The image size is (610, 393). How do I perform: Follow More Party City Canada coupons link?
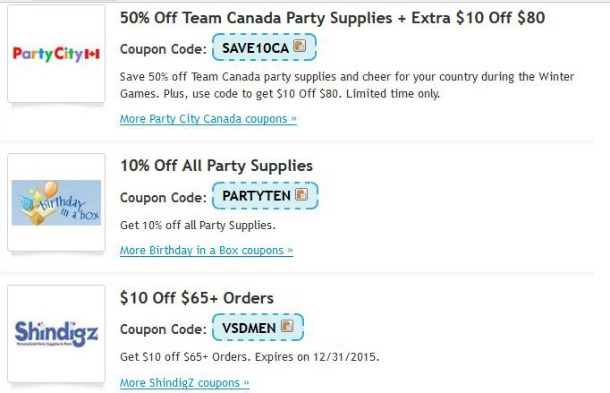(x=208, y=118)
